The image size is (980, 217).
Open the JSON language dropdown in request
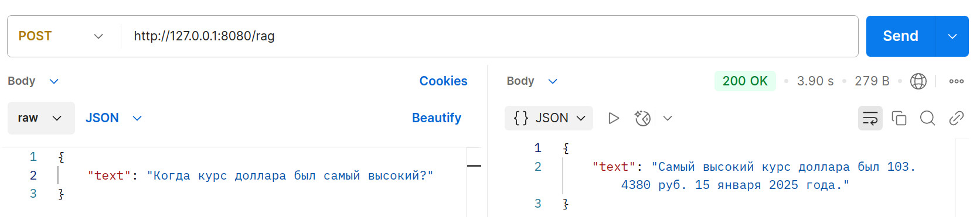pyautogui.click(x=114, y=118)
